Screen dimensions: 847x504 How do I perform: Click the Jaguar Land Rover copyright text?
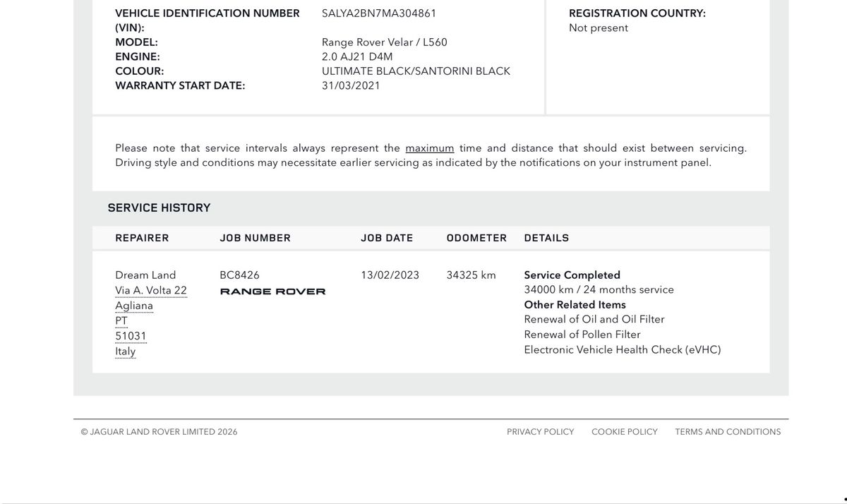tap(159, 432)
